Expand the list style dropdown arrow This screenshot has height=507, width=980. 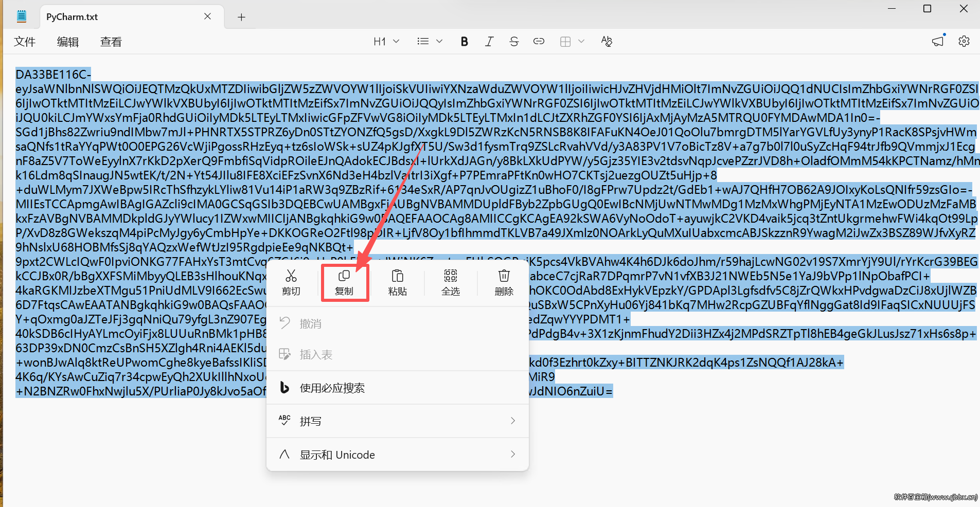[439, 42]
